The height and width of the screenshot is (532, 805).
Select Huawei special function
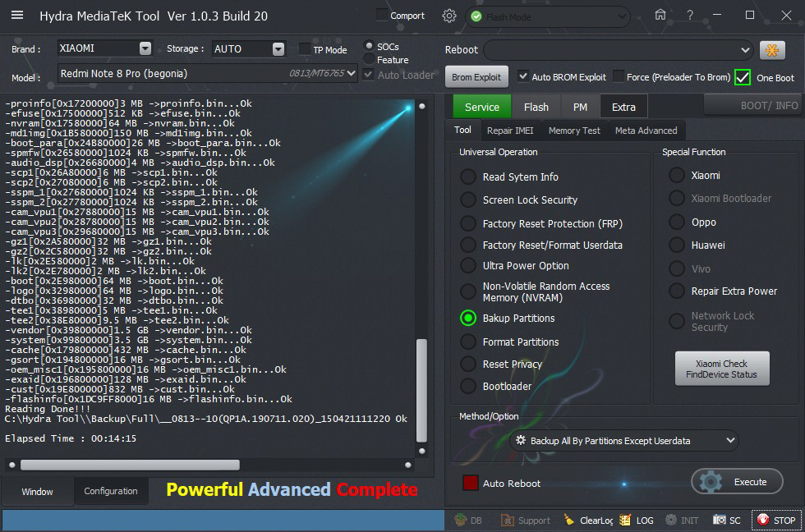pos(677,245)
